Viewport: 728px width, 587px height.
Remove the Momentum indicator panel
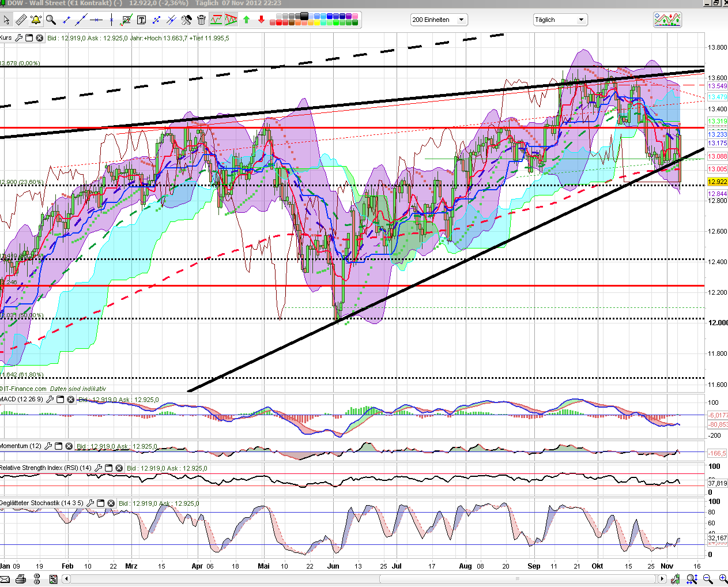(69, 446)
